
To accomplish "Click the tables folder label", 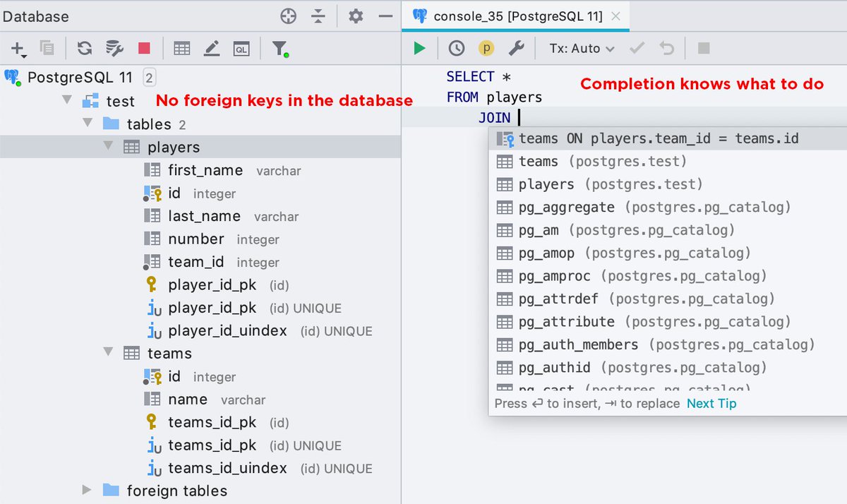I will tap(149, 124).
